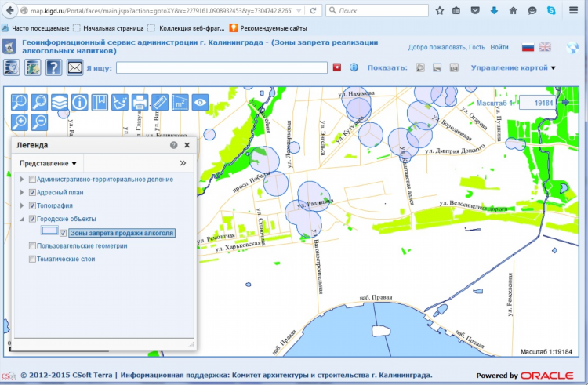Select the zoom-to-rectangle magnifier tool

(20, 103)
